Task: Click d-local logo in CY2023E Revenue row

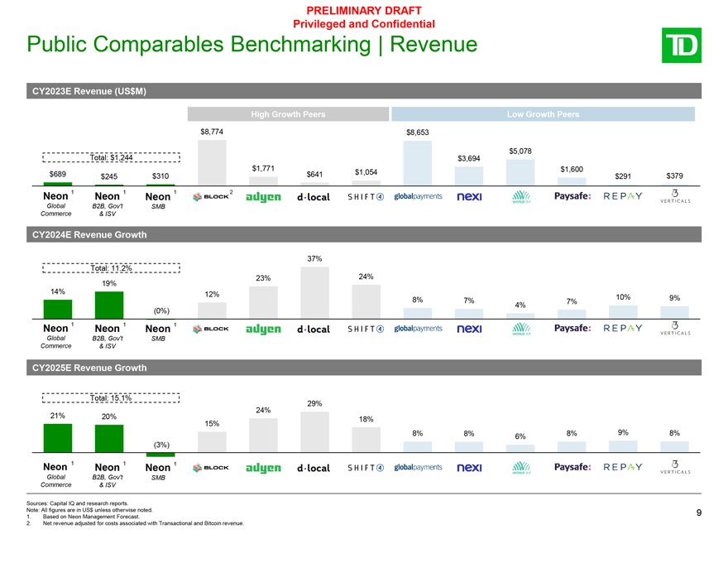Action: 314,197
